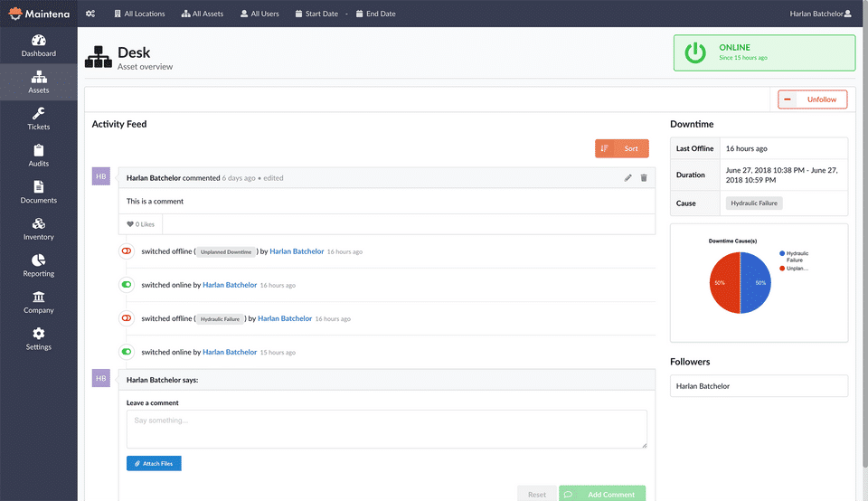The image size is (868, 501).
Task: Submit with Add Comment button
Action: coord(602,494)
